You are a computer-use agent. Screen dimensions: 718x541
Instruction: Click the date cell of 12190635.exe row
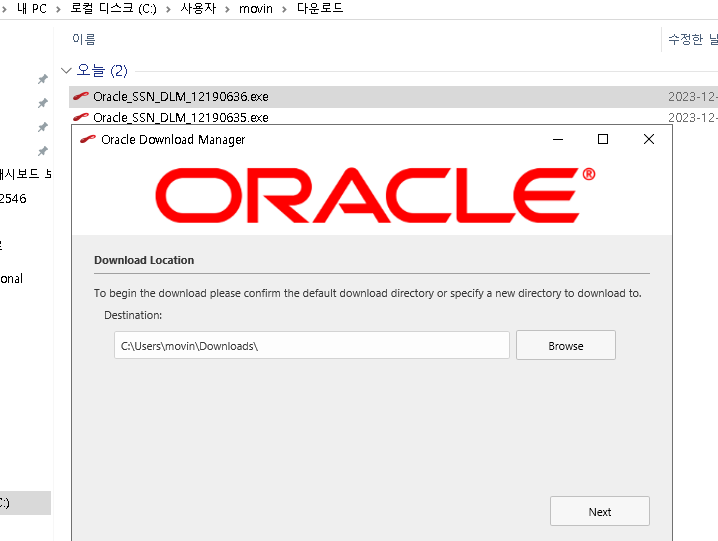[692, 118]
